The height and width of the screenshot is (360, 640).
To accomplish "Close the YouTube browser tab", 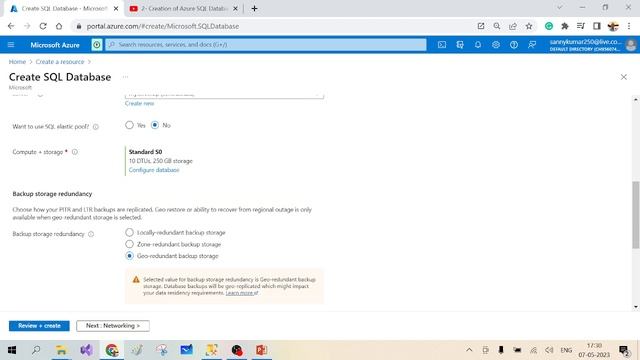I will point(235,9).
